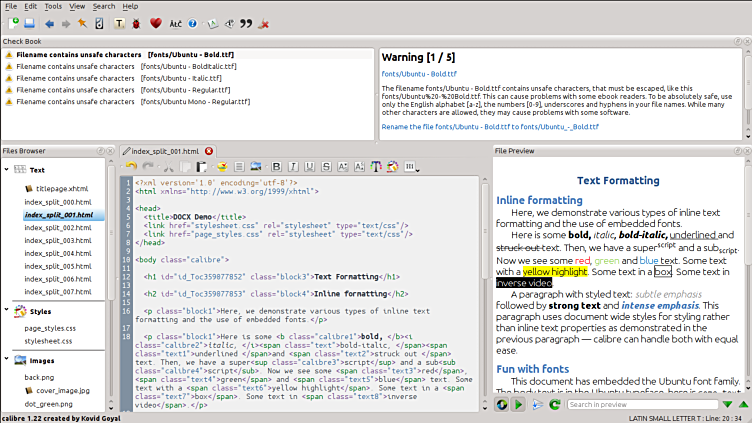The image size is (752, 423).
Task: Toggle underline formatting in the editor toolbar
Action: point(309,166)
